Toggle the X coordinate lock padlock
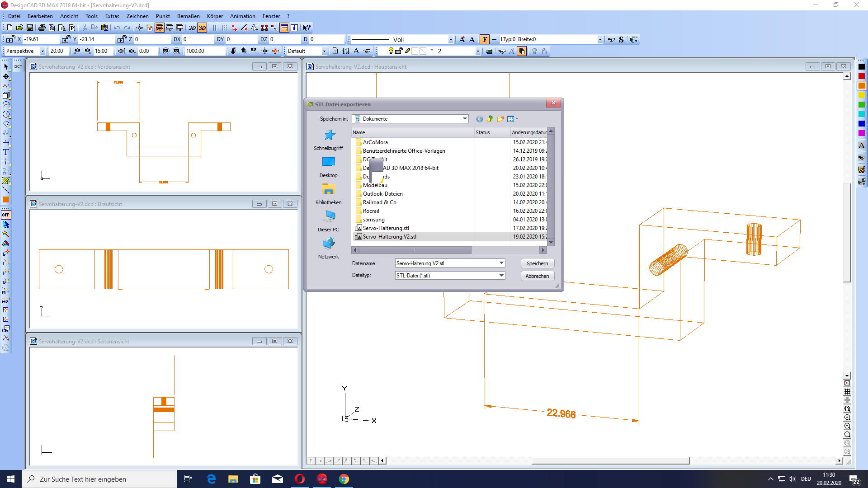Screen dimensions: 868x488 coord(10,39)
